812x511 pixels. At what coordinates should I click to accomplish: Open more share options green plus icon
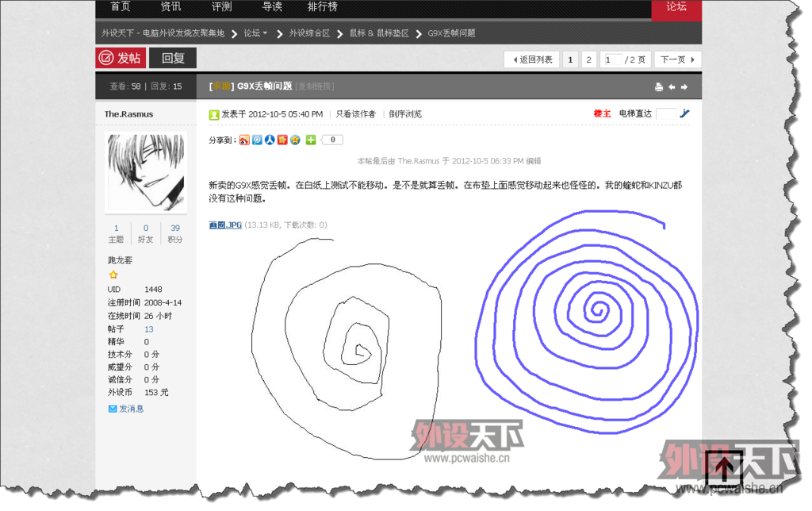(x=311, y=140)
